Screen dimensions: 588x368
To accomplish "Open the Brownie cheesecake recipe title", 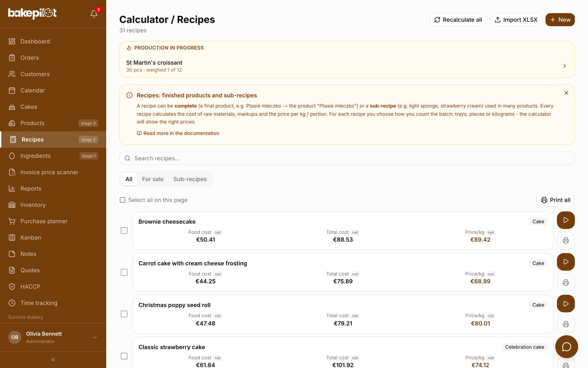I will tap(167, 221).
